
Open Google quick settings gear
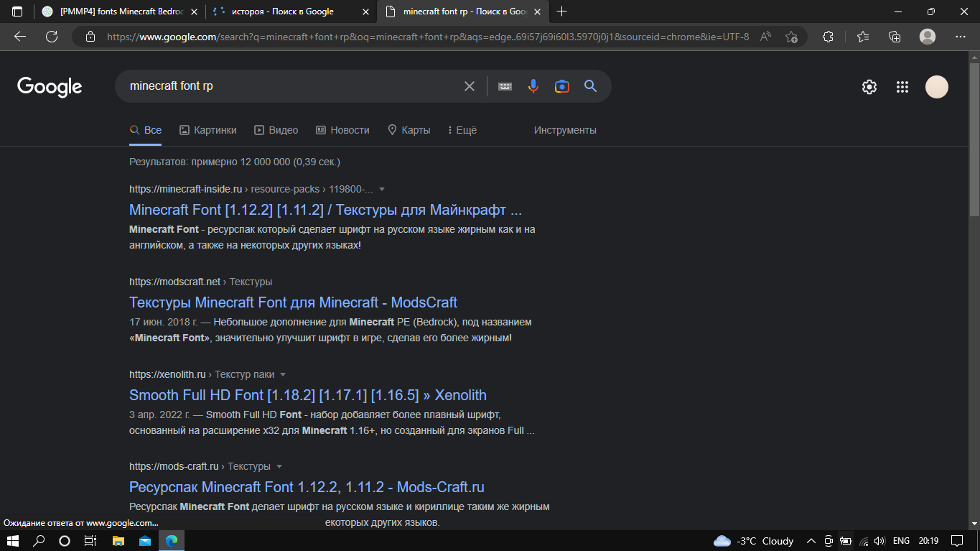869,87
